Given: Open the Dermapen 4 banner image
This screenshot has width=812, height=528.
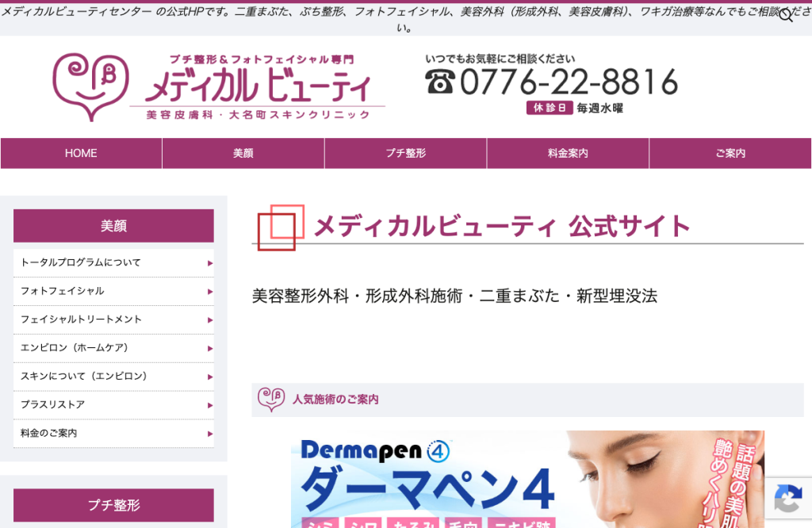Looking at the screenshot, I should pos(527,480).
